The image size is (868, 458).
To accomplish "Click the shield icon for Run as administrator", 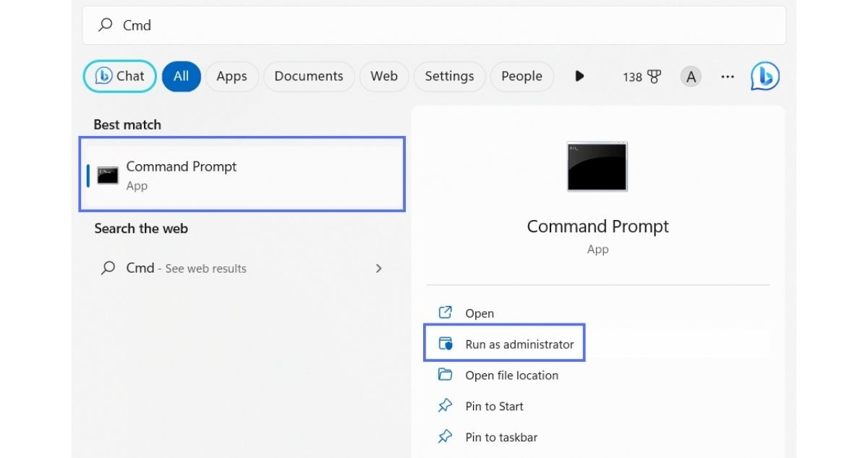I will tap(446, 344).
